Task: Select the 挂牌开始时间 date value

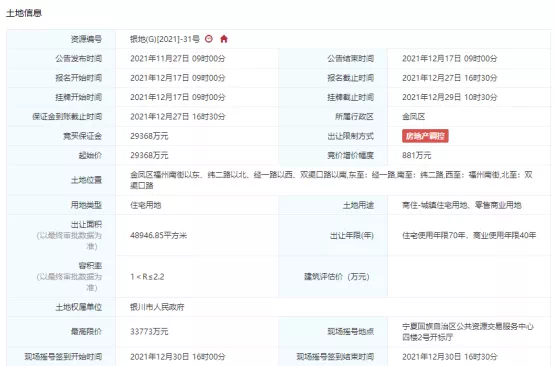Action: (177, 97)
